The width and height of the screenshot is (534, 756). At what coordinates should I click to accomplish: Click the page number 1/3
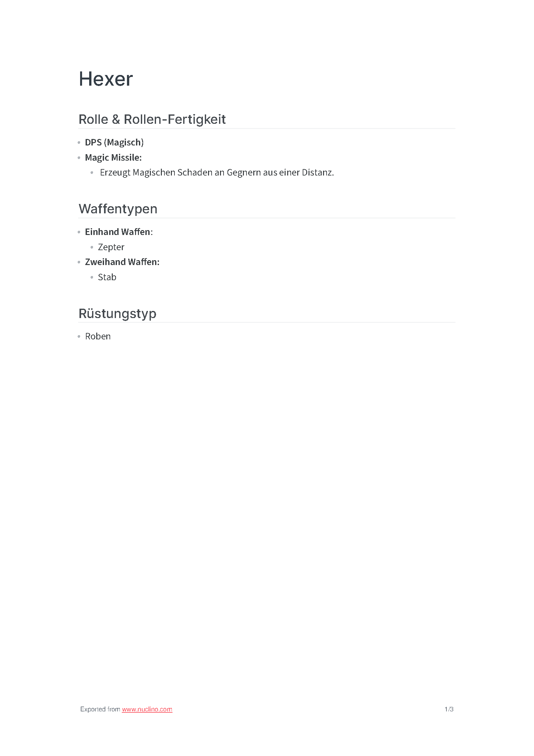pos(449,709)
